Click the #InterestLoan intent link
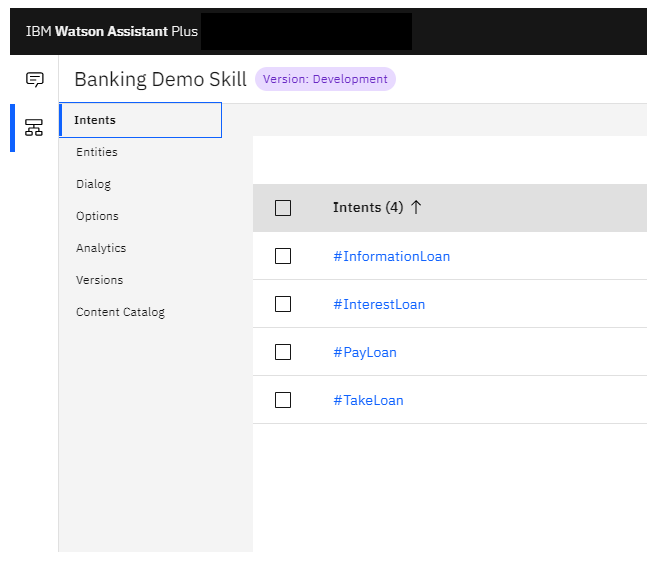Viewport: 661px width, 566px height. (x=379, y=304)
